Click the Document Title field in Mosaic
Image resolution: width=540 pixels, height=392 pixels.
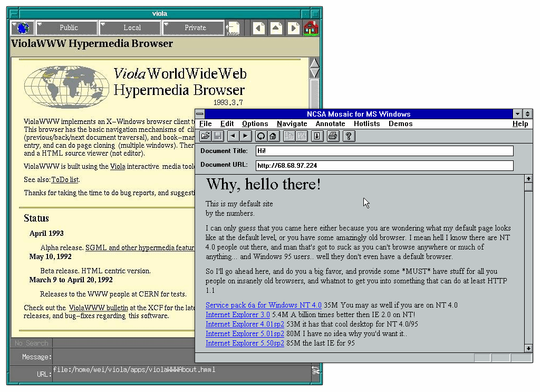click(x=384, y=151)
